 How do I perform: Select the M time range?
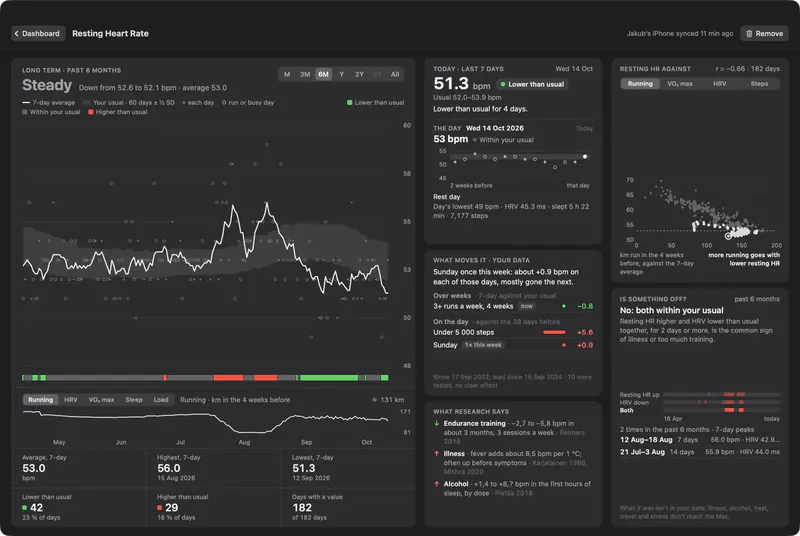[287, 74]
